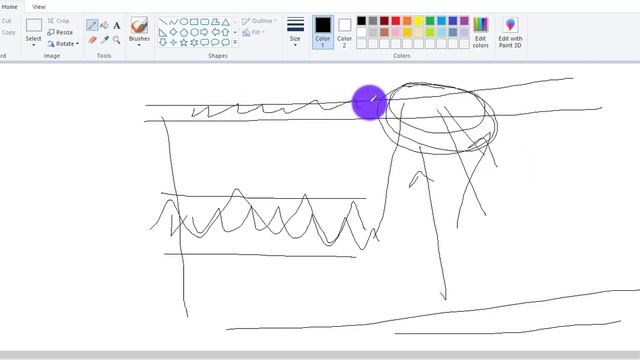Select the Pencil tool
The image size is (640, 360).
click(x=92, y=25)
